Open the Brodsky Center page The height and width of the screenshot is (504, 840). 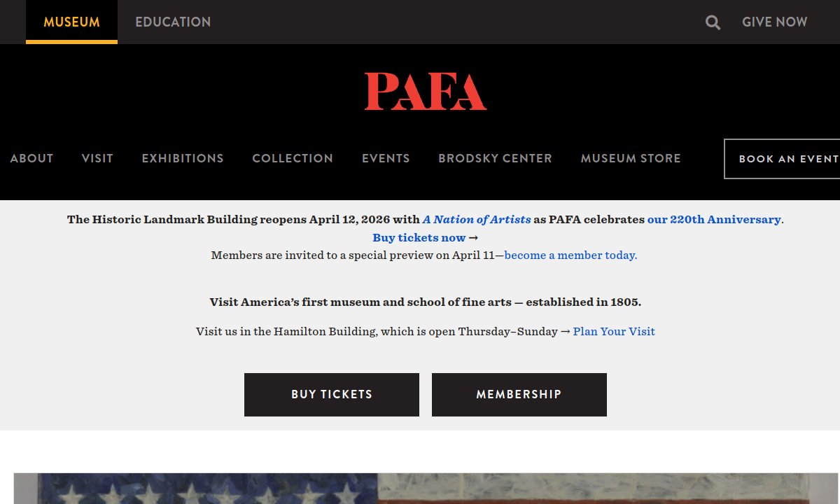(x=495, y=158)
